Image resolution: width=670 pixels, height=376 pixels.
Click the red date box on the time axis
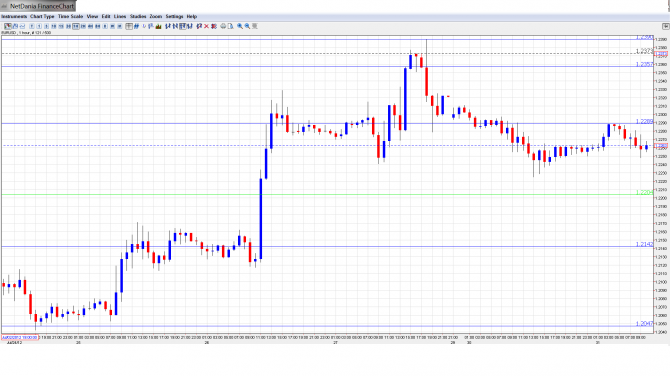pos(20,338)
